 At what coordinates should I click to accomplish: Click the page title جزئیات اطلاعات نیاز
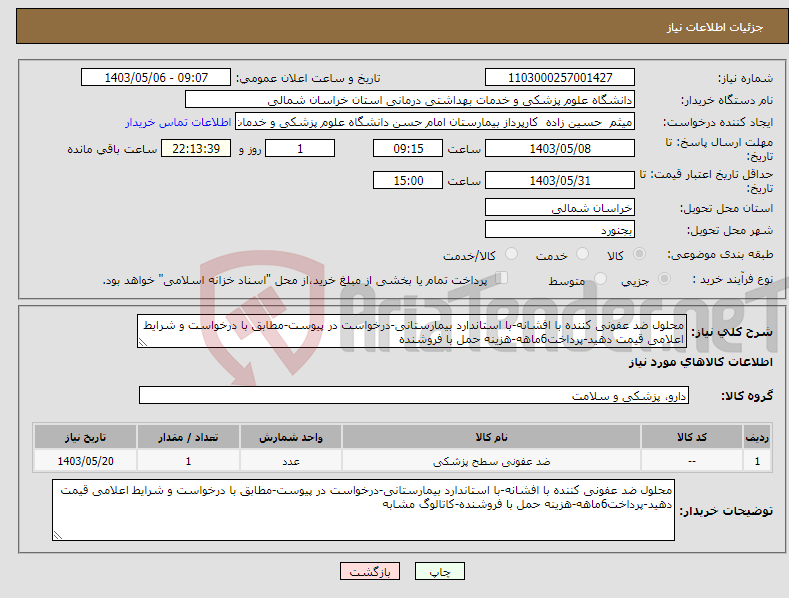pos(715,27)
